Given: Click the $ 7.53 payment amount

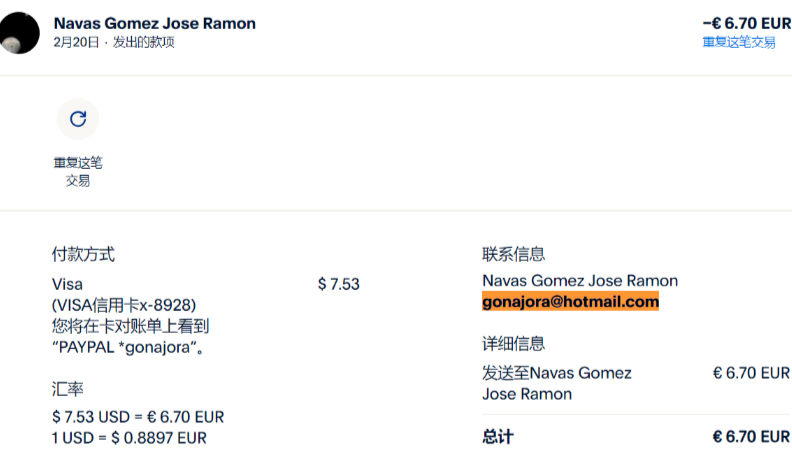Looking at the screenshot, I should click(338, 284).
